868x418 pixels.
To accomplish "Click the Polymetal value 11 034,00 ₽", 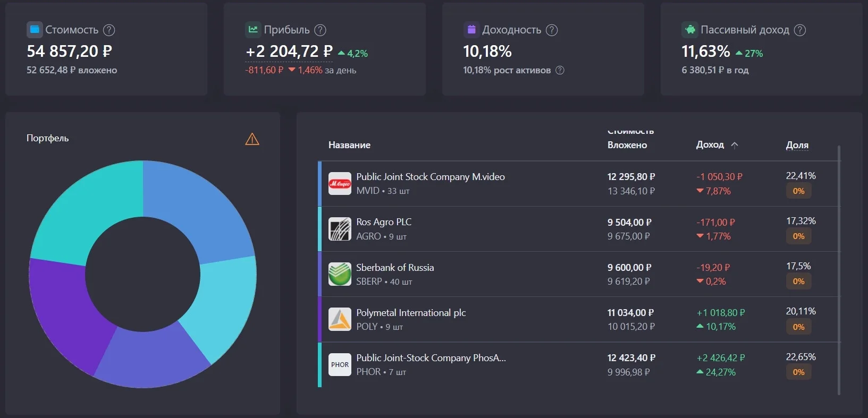I will (x=631, y=313).
